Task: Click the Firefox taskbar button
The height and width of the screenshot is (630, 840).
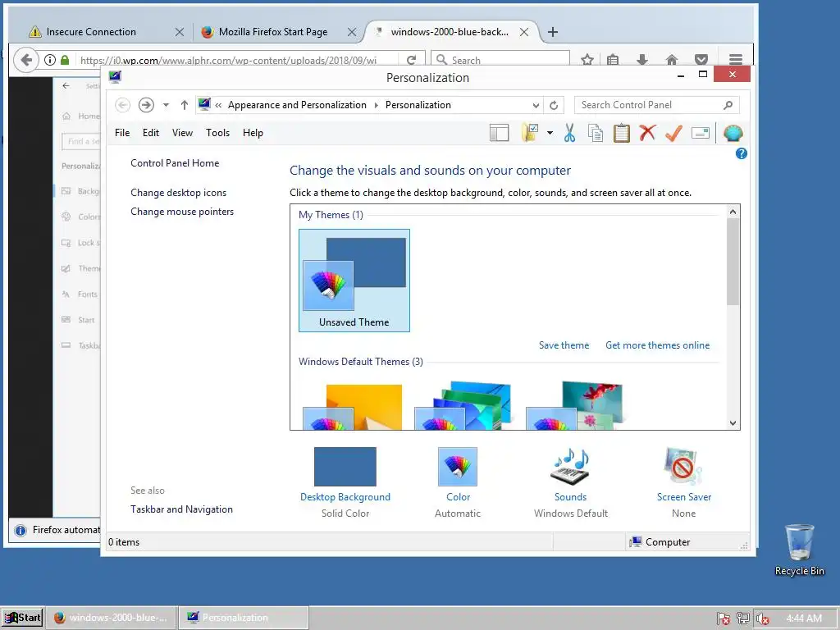Action: coord(111,618)
